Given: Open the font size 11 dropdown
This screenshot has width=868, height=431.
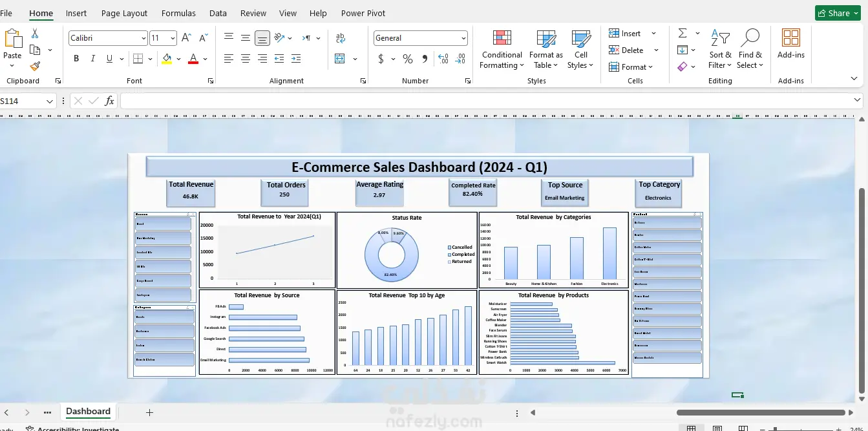Looking at the screenshot, I should [x=172, y=38].
